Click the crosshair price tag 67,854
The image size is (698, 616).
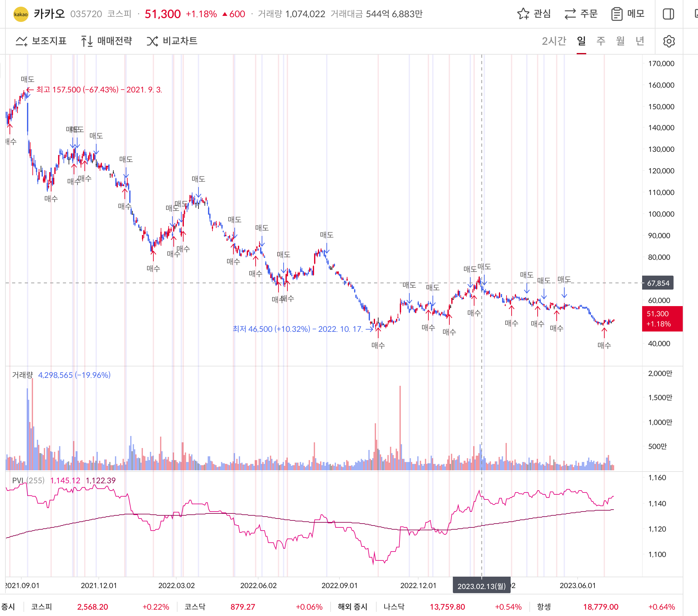[658, 283]
